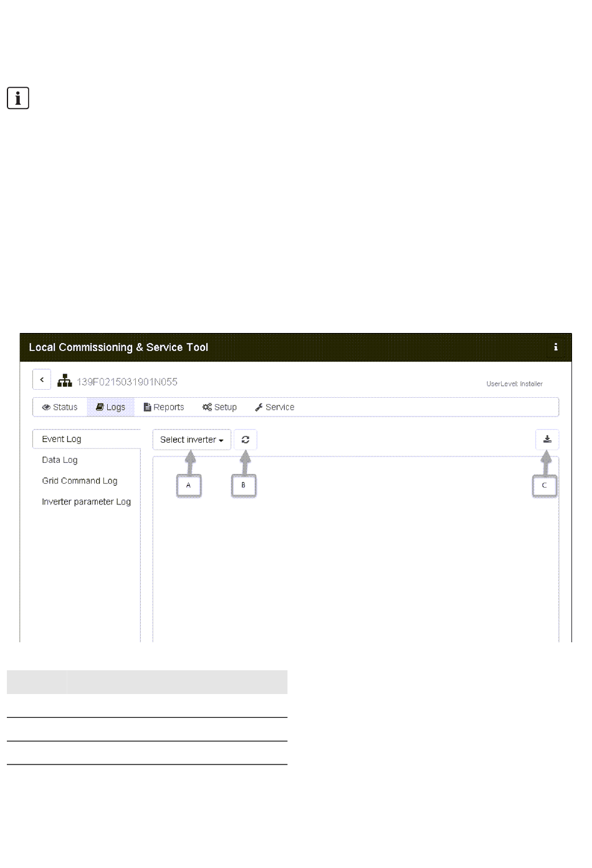Viewport: 592px width, 868px height.
Task: Click the plant network icon beside serial number
Action: [x=65, y=381]
